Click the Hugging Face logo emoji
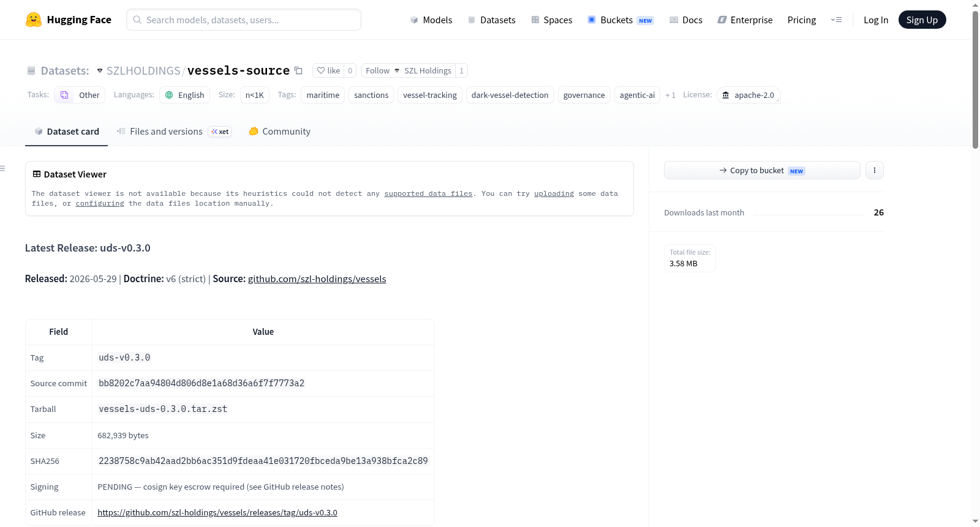Image resolution: width=980 pixels, height=527 pixels. 34,20
